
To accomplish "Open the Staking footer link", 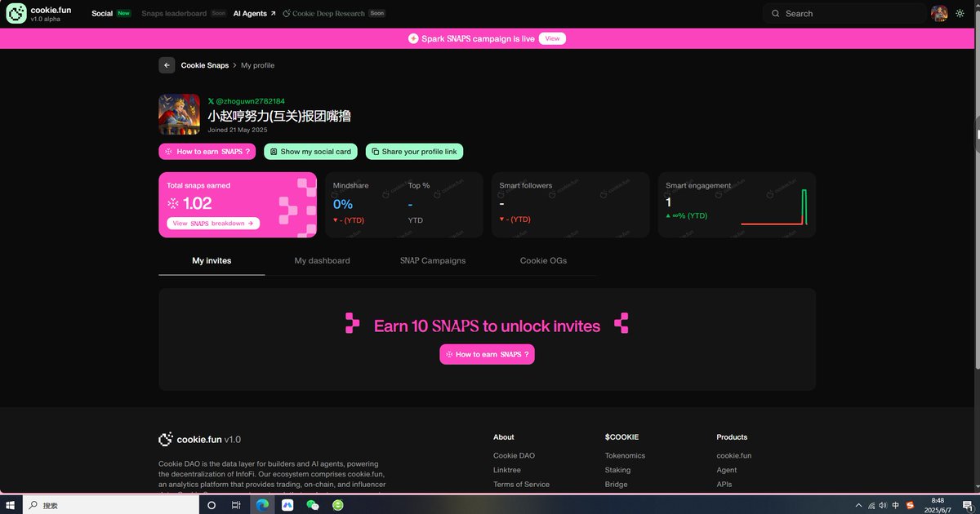I will tap(617, 470).
